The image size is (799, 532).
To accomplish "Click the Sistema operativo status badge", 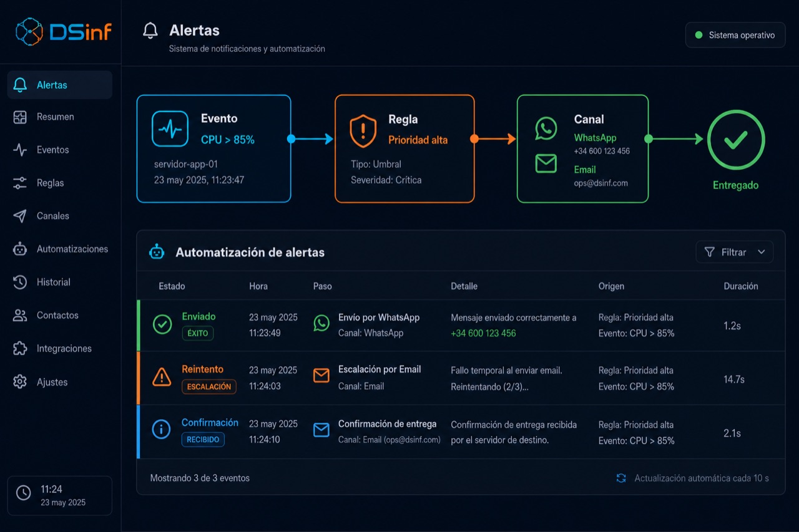I will (735, 35).
